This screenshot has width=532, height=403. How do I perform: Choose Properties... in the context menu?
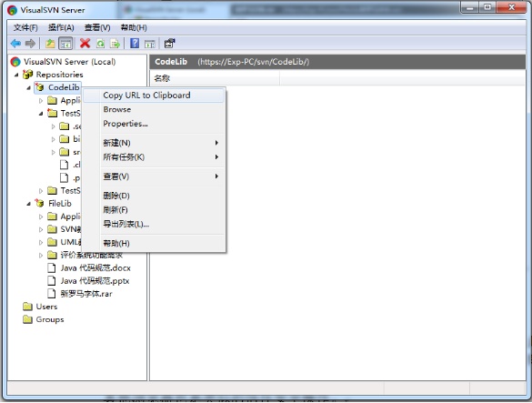154,124
